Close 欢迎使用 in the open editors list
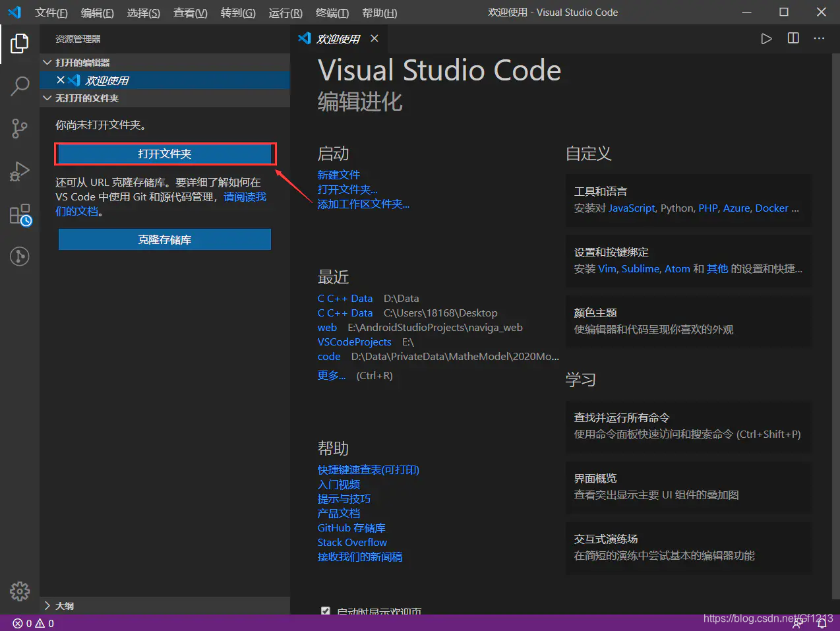 61,80
